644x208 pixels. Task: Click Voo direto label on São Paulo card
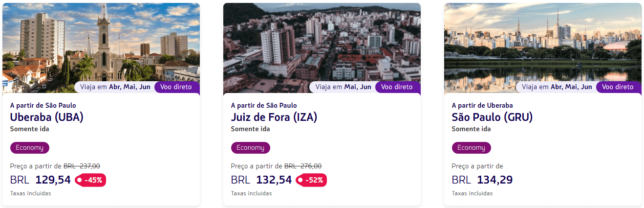618,87
